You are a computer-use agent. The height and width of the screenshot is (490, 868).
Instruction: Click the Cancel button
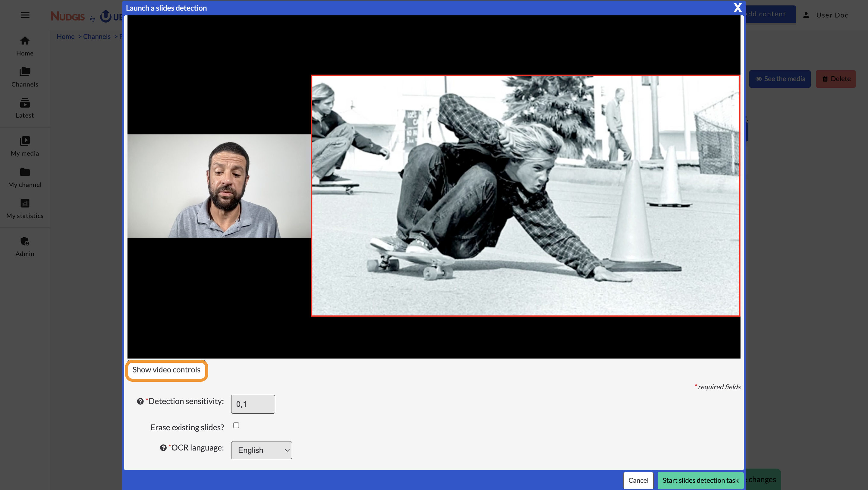(x=638, y=480)
